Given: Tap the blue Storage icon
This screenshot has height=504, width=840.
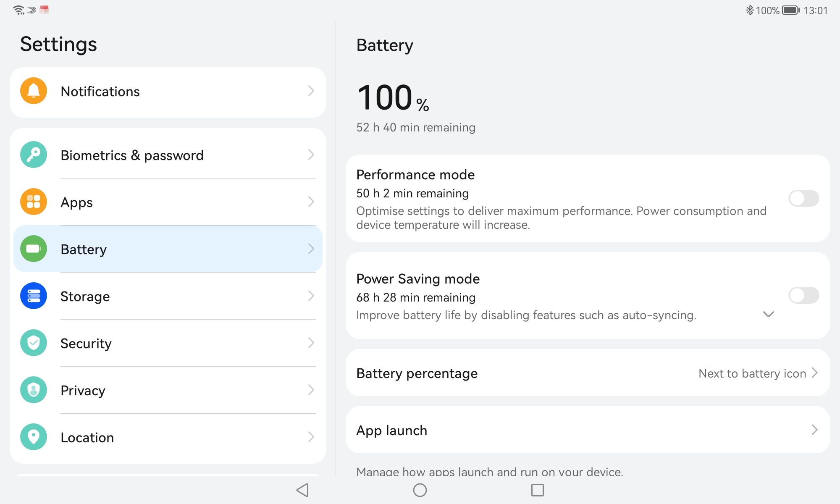Looking at the screenshot, I should pos(34,296).
